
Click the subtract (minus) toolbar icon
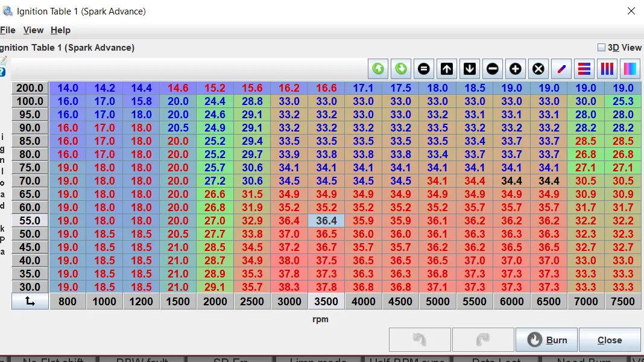[x=493, y=69]
